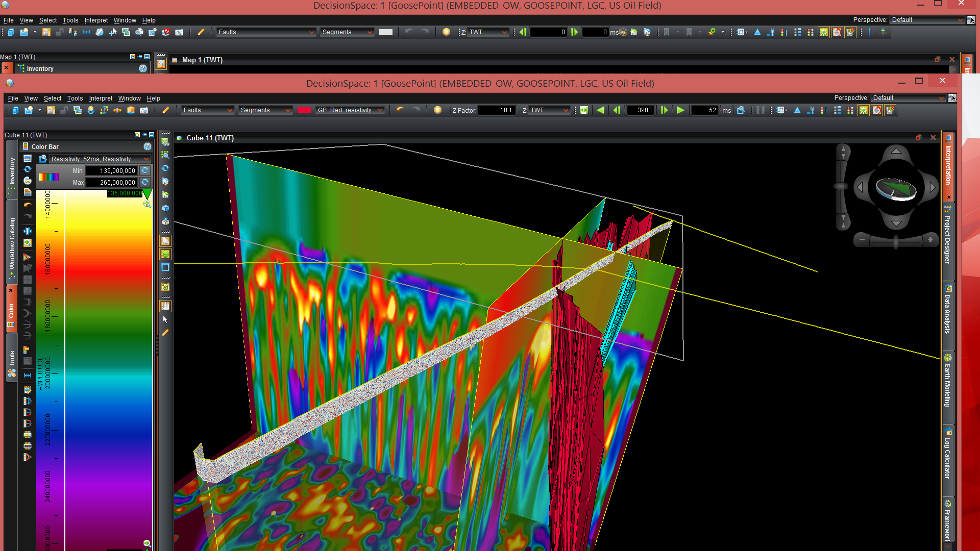Open Color Bar help question mark
Screen dimensions: 980x551
(148, 146)
